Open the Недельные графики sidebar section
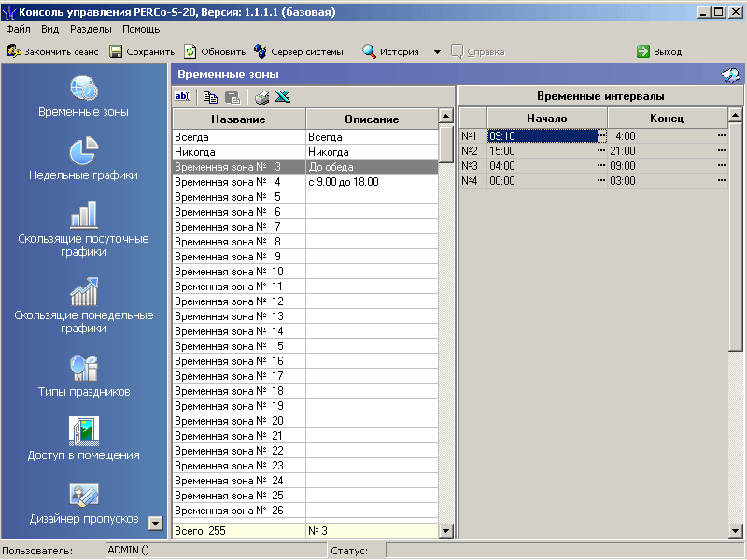 pos(83,159)
